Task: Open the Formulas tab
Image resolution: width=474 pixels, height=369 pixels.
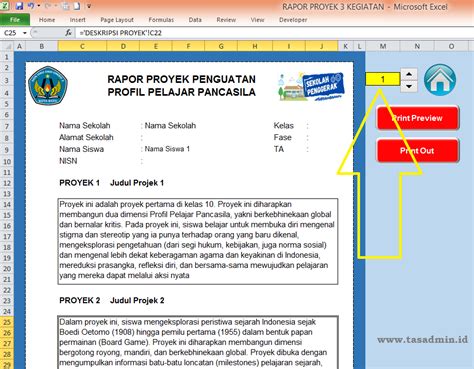Action: [161, 20]
